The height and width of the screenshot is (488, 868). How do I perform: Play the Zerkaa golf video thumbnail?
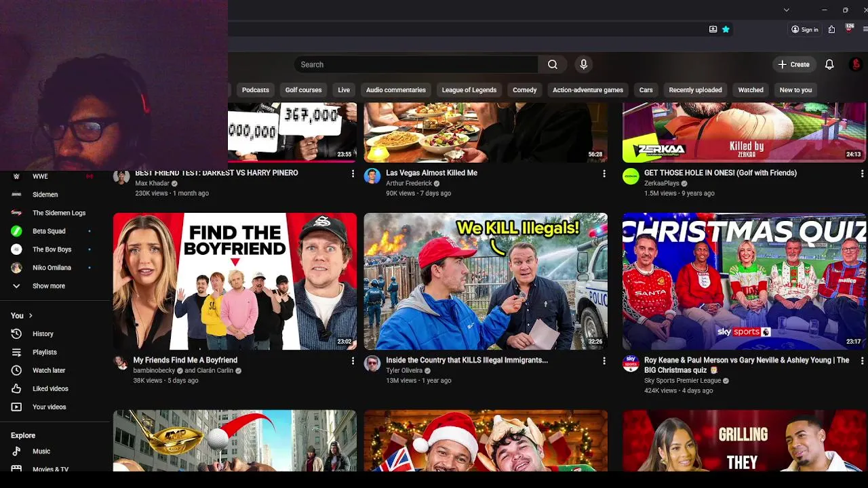tap(745, 132)
